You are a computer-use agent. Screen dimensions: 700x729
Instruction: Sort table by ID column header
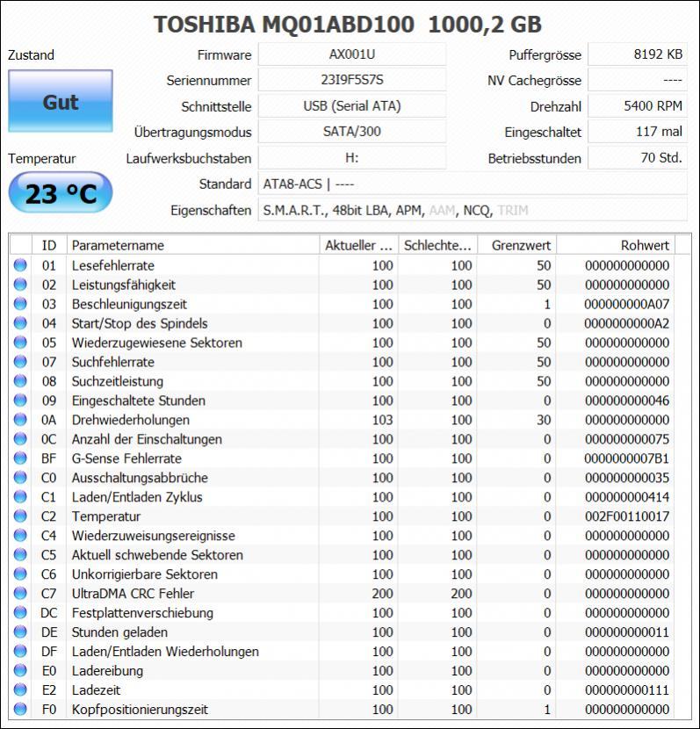[49, 245]
